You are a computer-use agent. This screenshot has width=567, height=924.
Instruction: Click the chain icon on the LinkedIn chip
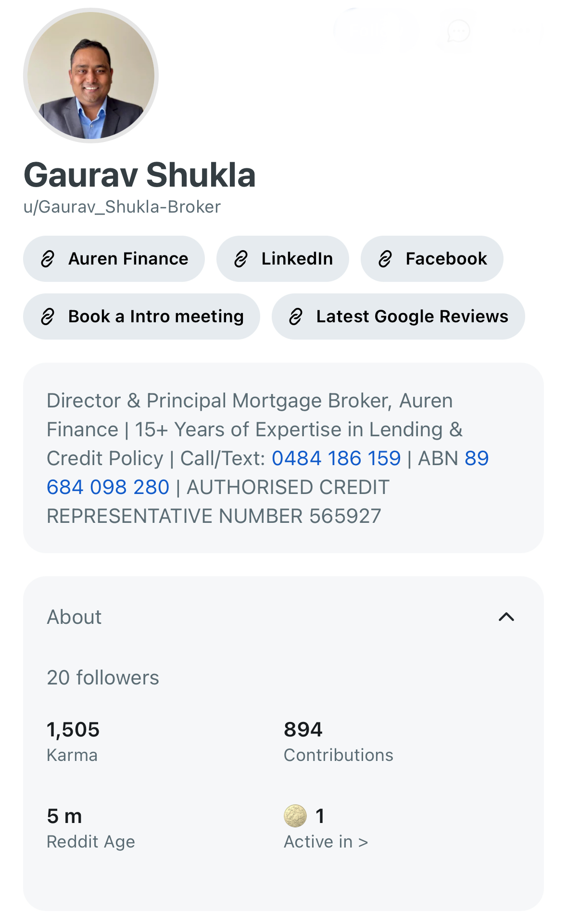(241, 259)
